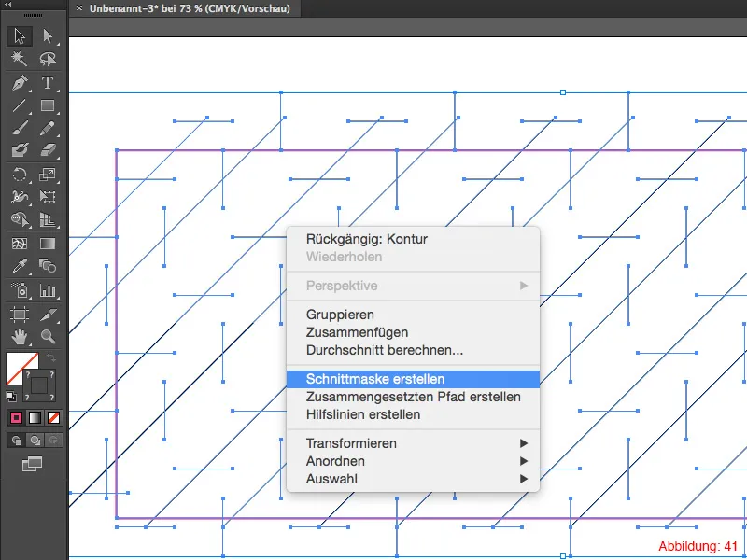Select the Rotate tool
Image resolution: width=747 pixels, height=560 pixels.
[20, 175]
